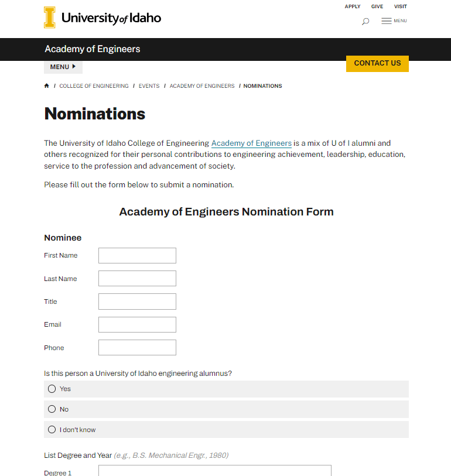Click the Degree 1 input field
Image resolution: width=451 pixels, height=476 pixels.
tap(214, 471)
